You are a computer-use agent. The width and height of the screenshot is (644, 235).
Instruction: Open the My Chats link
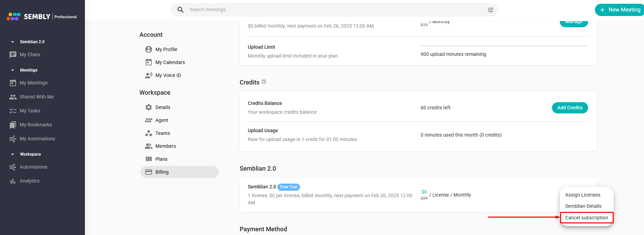(x=30, y=54)
